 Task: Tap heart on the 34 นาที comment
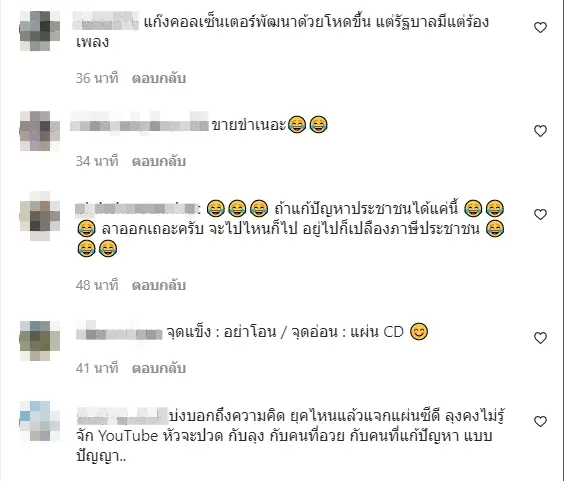click(x=540, y=131)
